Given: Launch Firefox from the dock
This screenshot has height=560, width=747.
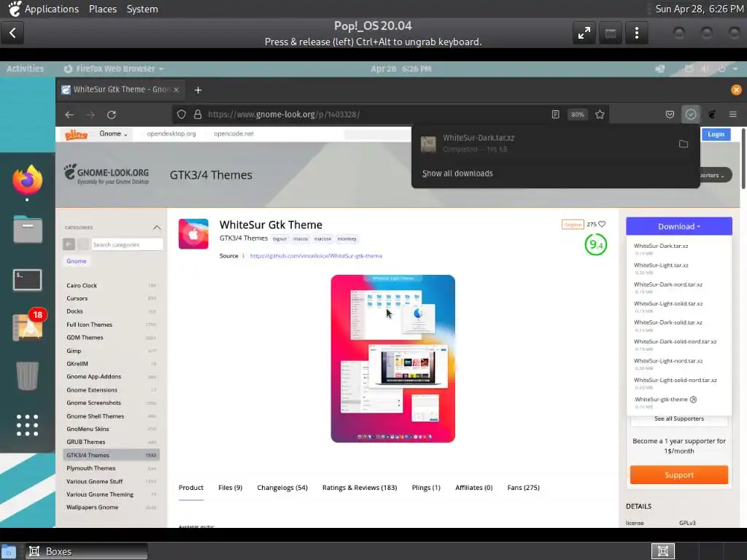Looking at the screenshot, I should coord(27,180).
